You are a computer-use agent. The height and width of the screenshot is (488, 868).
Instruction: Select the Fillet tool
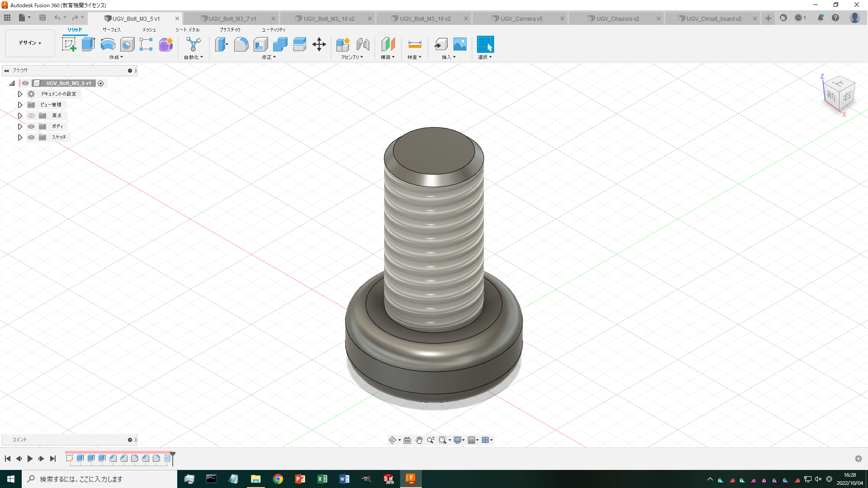pos(241,44)
